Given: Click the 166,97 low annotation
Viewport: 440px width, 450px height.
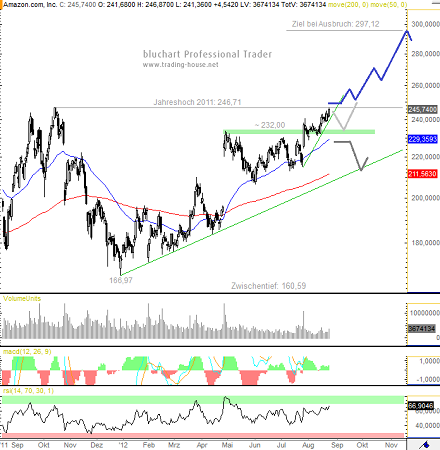Looking at the screenshot, I should click(x=121, y=280).
